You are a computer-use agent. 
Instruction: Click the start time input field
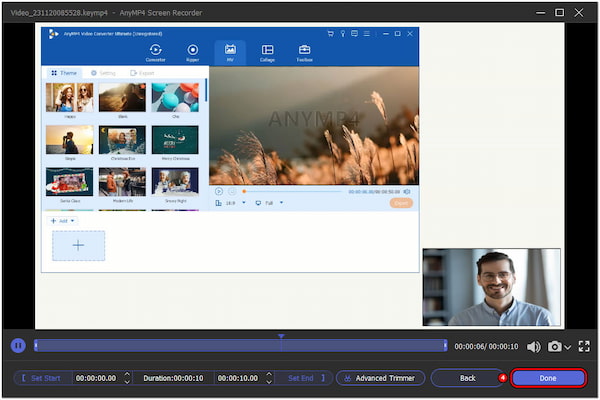tap(97, 378)
